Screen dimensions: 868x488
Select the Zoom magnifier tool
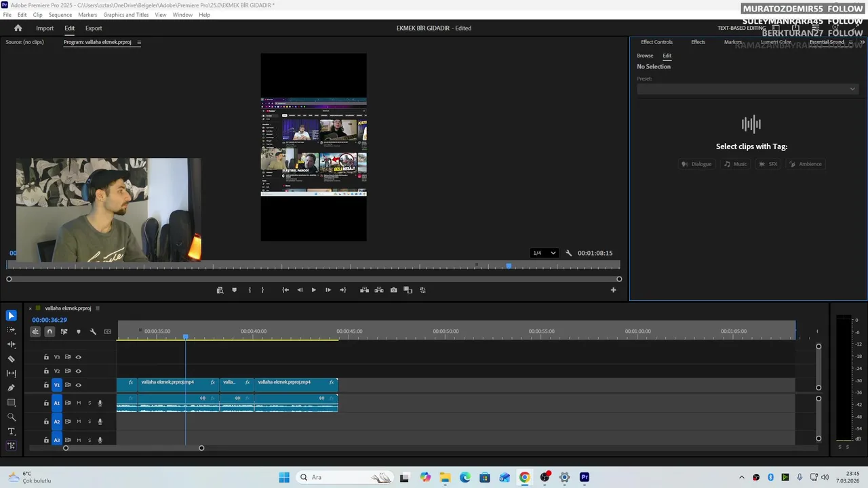11,417
